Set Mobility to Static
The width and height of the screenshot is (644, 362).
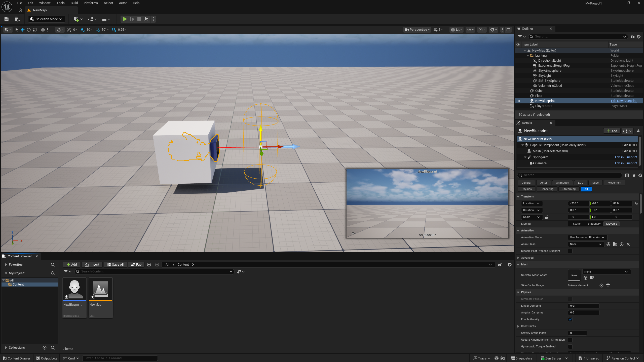click(577, 224)
